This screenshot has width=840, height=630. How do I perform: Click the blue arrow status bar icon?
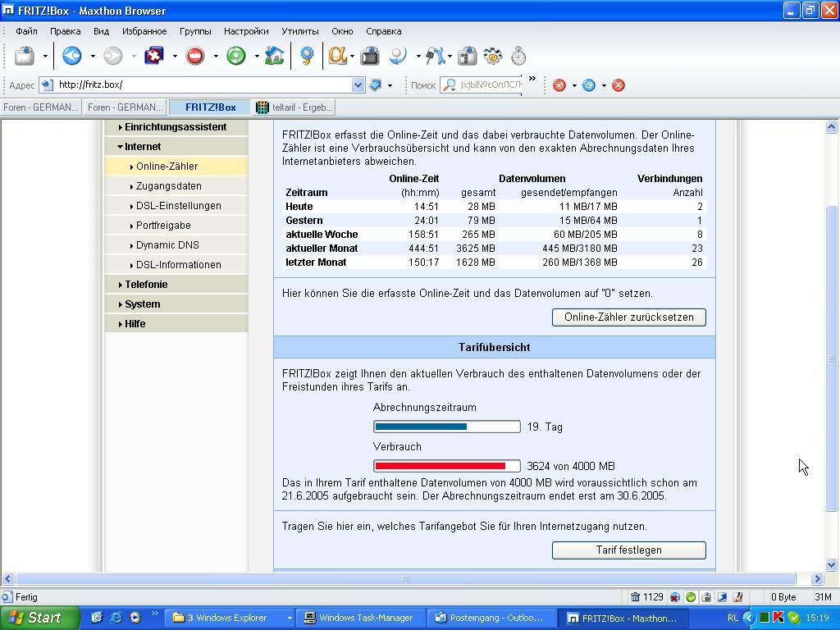722,597
